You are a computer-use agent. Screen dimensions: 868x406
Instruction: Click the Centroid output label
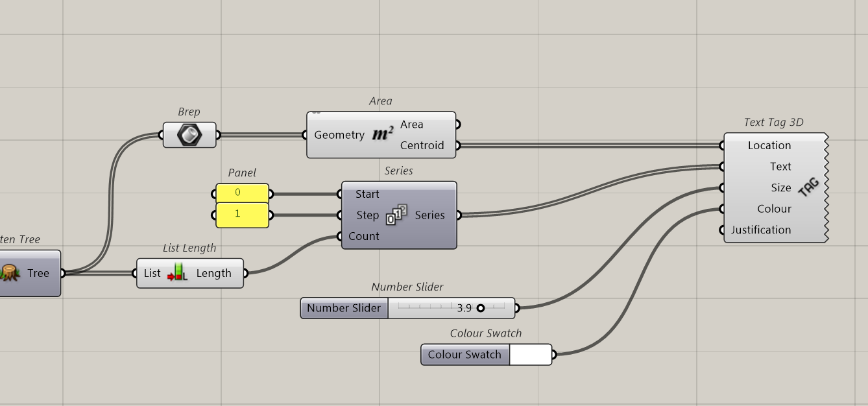click(x=422, y=145)
